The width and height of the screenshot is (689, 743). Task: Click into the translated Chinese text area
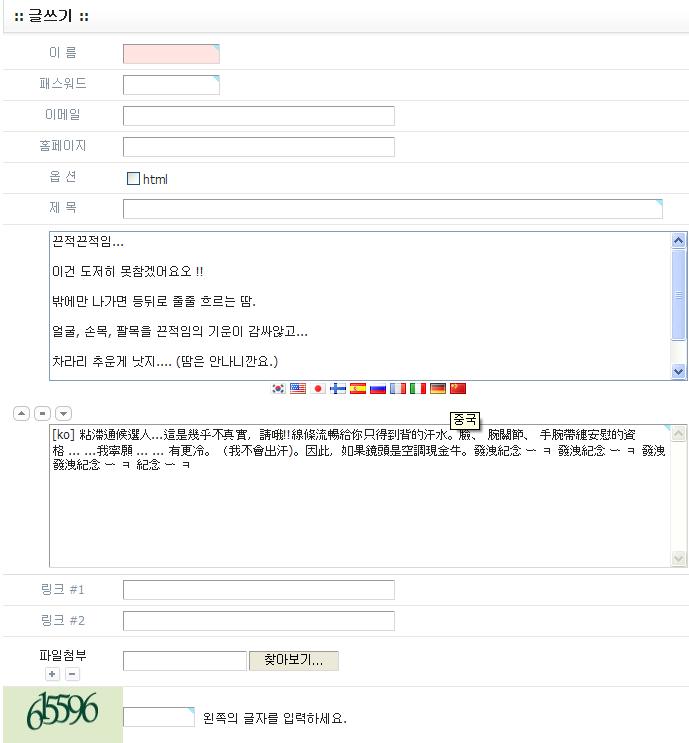click(360, 496)
